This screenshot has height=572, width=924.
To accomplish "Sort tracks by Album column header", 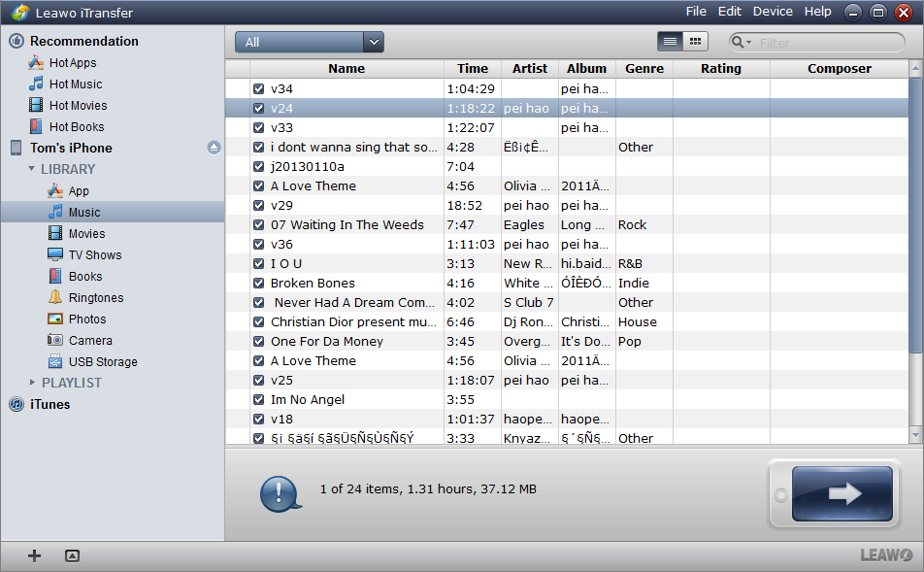I will (x=586, y=68).
